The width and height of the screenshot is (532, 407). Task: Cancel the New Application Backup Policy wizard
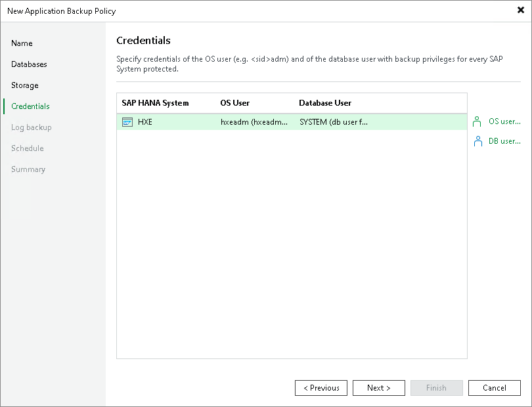495,387
